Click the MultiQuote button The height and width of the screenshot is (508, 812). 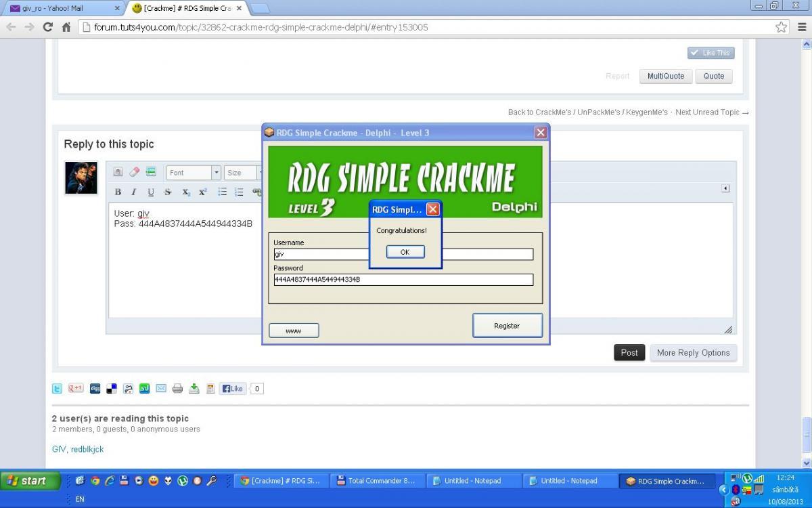[666, 76]
